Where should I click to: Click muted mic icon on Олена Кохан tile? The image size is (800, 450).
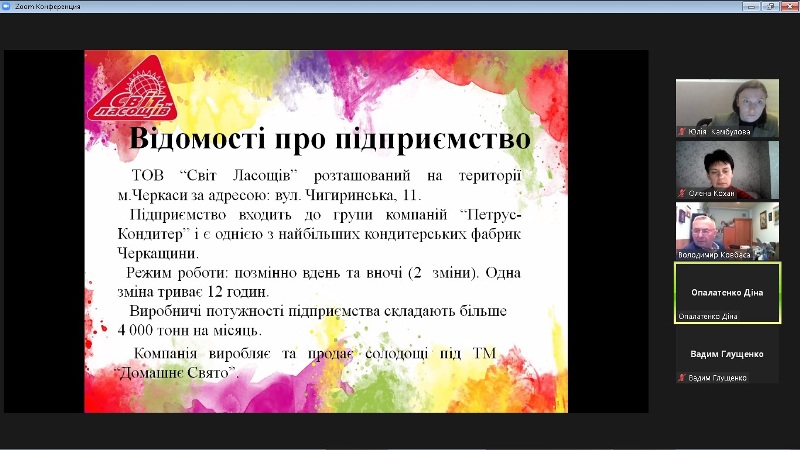[682, 193]
